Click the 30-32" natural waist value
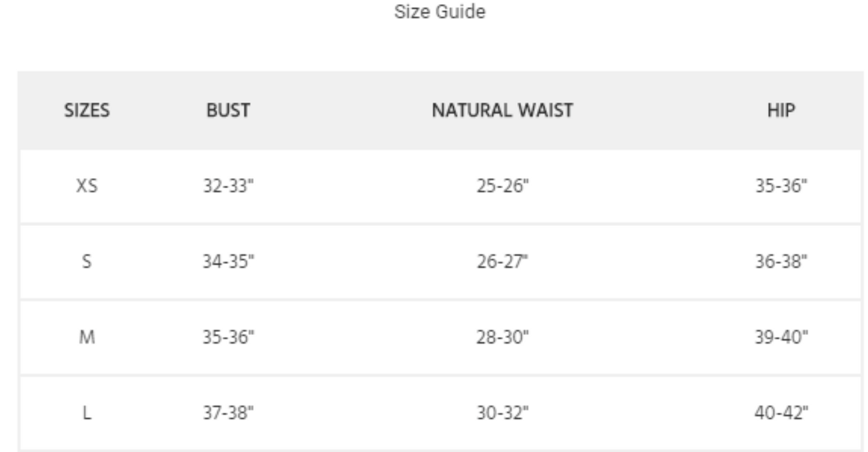 tap(502, 414)
